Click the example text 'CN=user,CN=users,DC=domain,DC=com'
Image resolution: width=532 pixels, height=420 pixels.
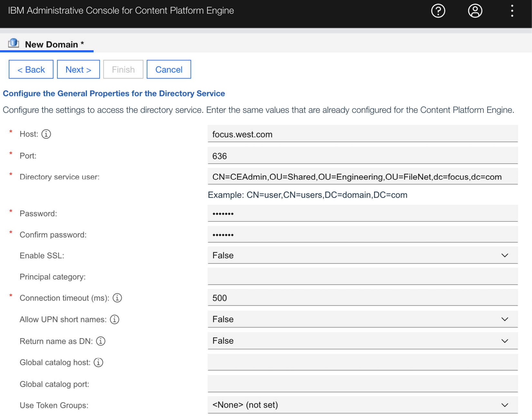[327, 195]
